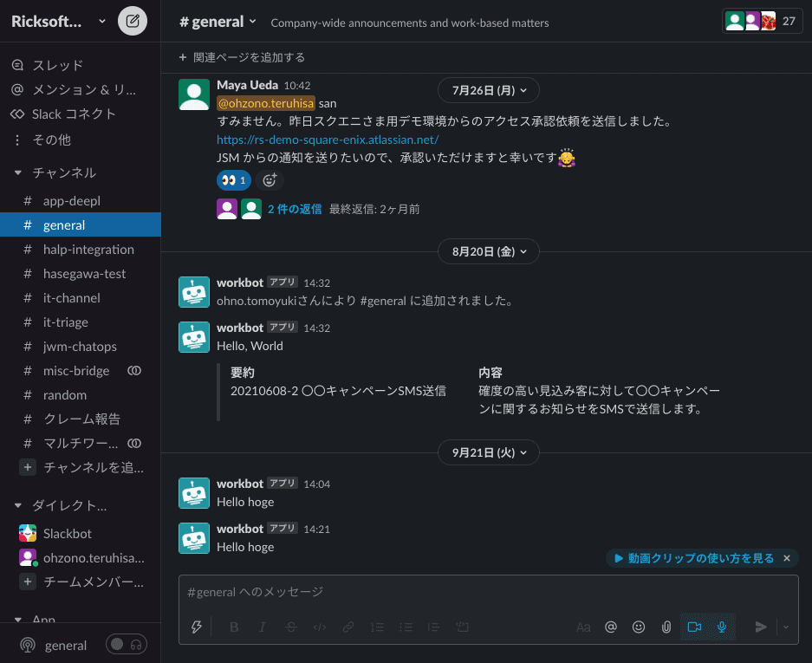The width and height of the screenshot is (812, 663).
Task: Collapse the App section in the sidebar
Action: (18, 620)
